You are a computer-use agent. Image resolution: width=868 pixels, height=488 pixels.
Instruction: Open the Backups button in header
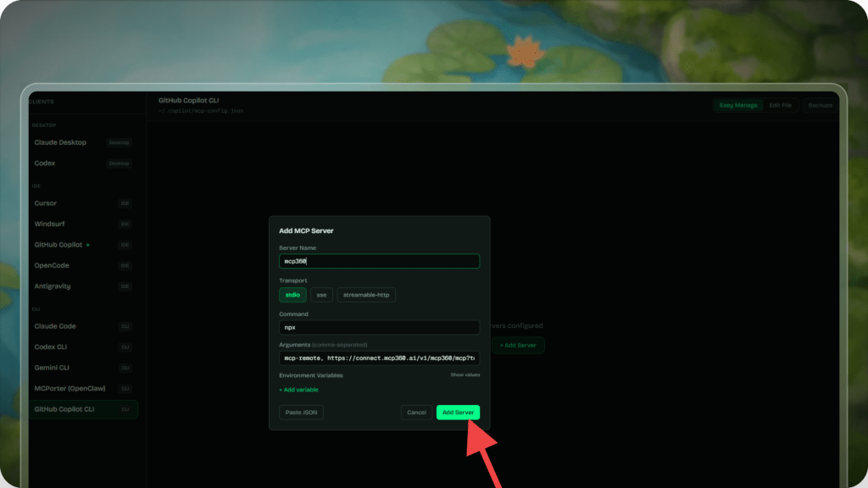820,105
